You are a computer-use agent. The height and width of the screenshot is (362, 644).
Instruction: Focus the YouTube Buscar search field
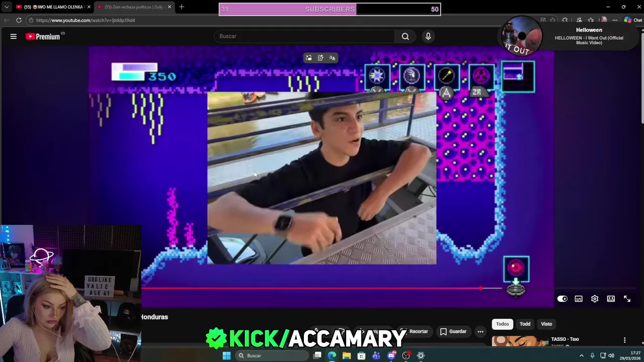click(305, 36)
